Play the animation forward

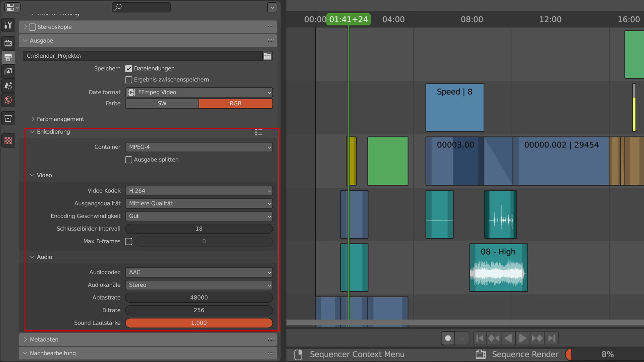[x=523, y=338]
